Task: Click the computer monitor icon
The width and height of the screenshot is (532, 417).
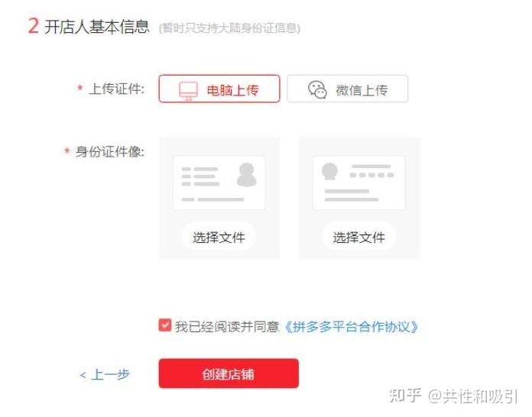Action: 188,91
